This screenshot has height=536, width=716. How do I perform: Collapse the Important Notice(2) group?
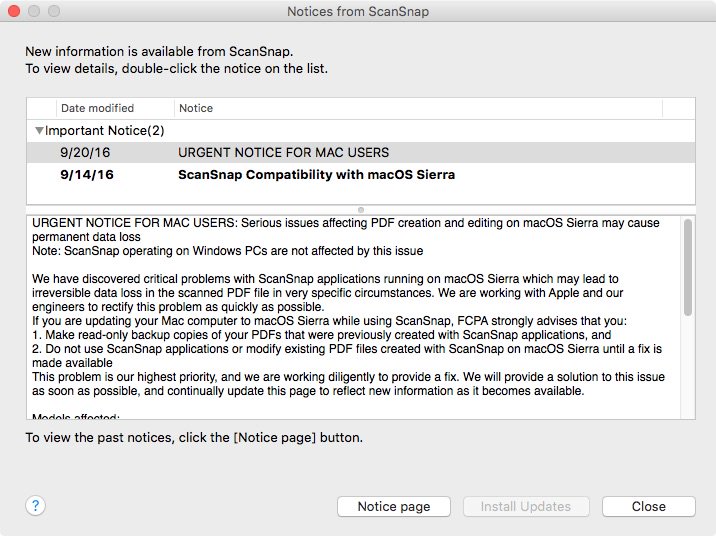point(39,131)
